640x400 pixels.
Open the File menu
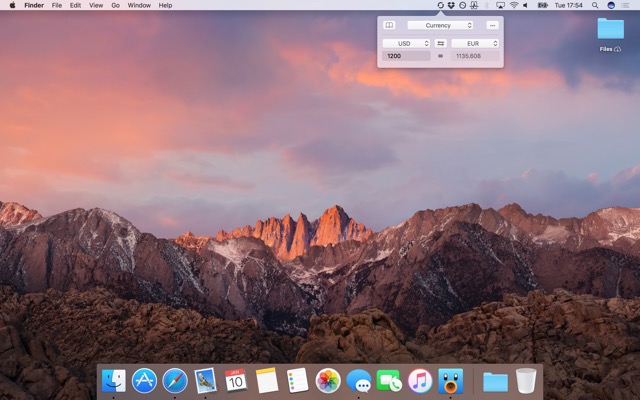(x=57, y=5)
